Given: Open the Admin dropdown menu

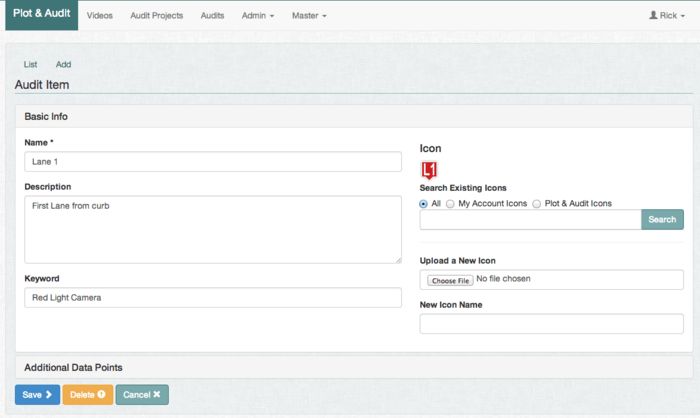Looking at the screenshot, I should coord(257,16).
